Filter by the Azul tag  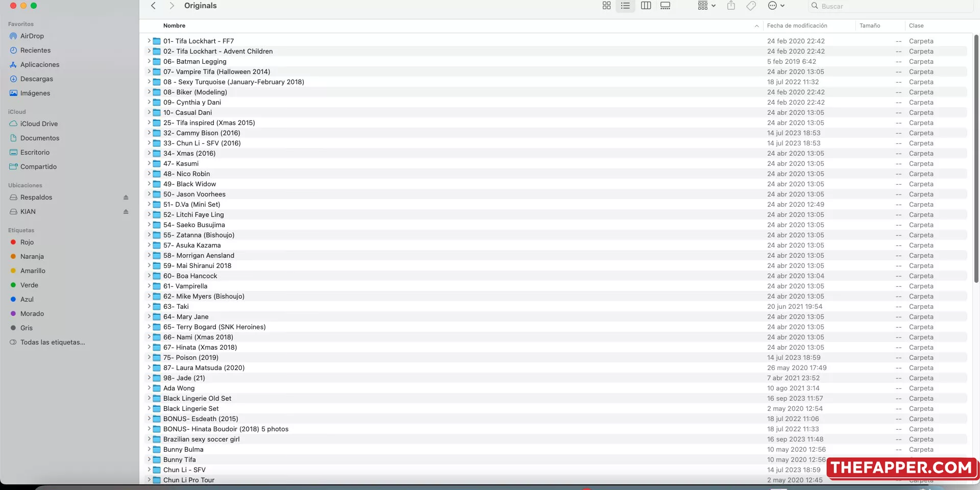coord(27,300)
